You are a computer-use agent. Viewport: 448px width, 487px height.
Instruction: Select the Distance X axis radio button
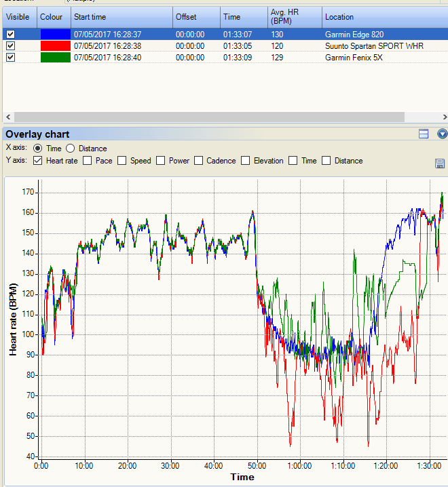(x=71, y=149)
